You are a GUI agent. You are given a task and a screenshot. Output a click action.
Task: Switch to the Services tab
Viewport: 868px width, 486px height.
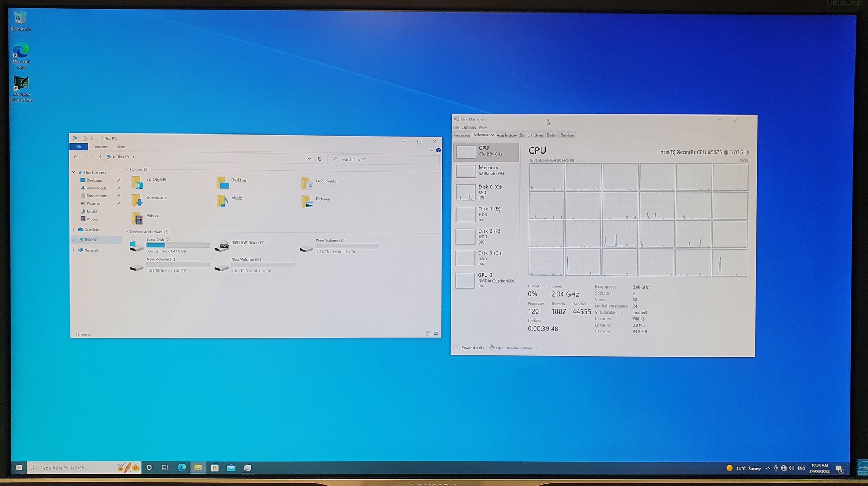[x=567, y=135]
